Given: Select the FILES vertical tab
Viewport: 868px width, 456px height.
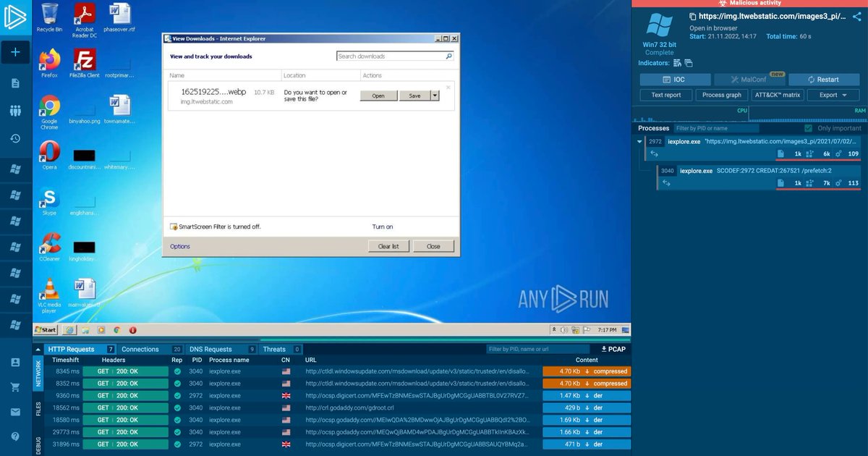Looking at the screenshot, I should point(38,408).
